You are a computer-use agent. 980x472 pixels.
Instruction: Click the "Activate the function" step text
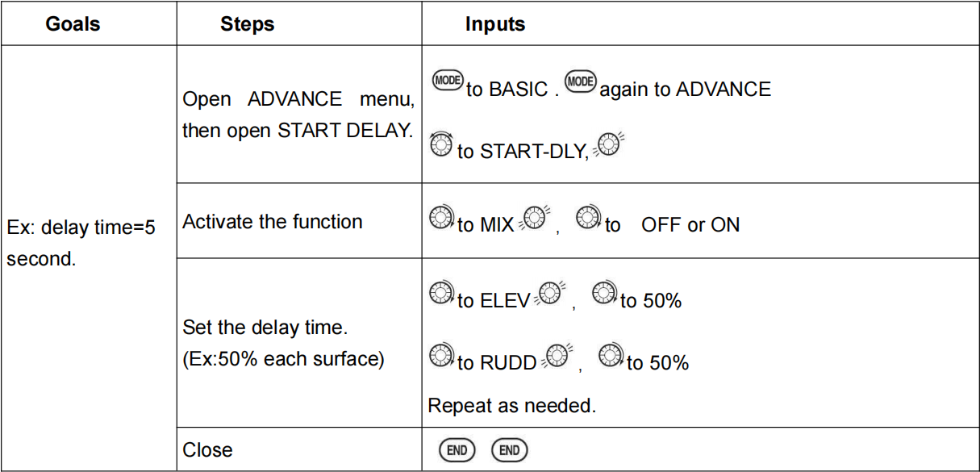273,222
